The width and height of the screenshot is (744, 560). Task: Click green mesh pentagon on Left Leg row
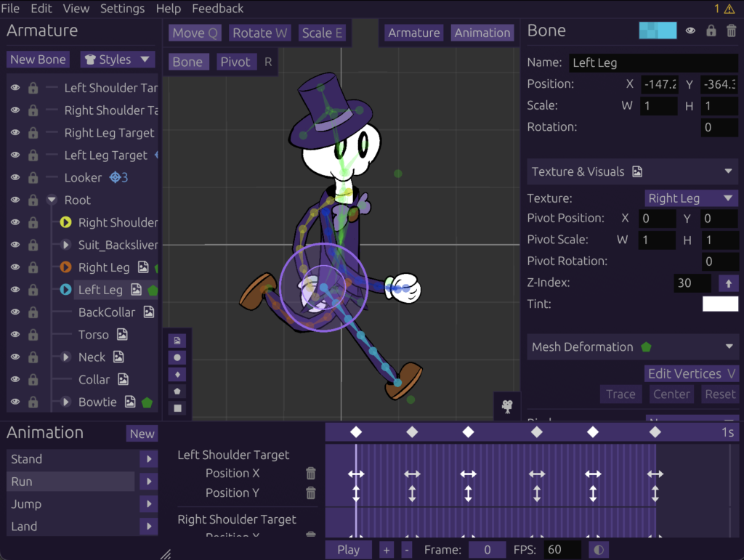[153, 291]
